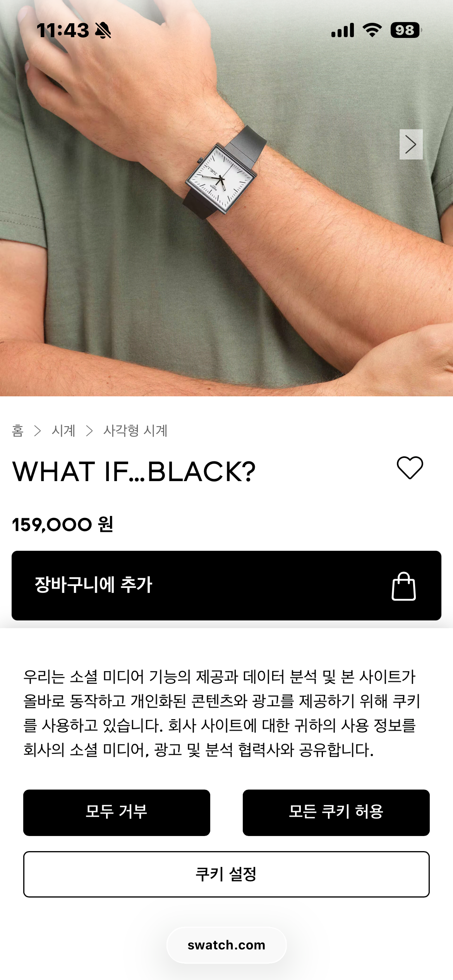Viewport: 453px width, 980px height.
Task: Click chevron after 시계 breadcrumb
Action: pos(89,431)
